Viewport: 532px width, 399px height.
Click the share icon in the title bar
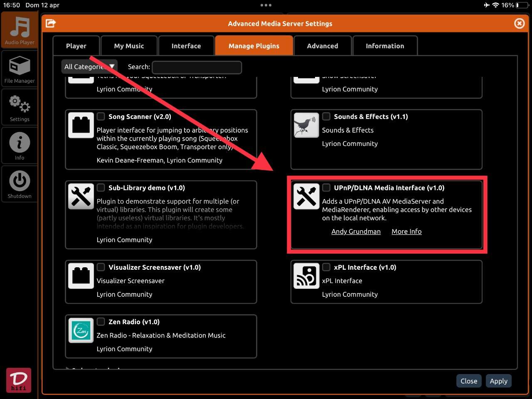[x=51, y=23]
